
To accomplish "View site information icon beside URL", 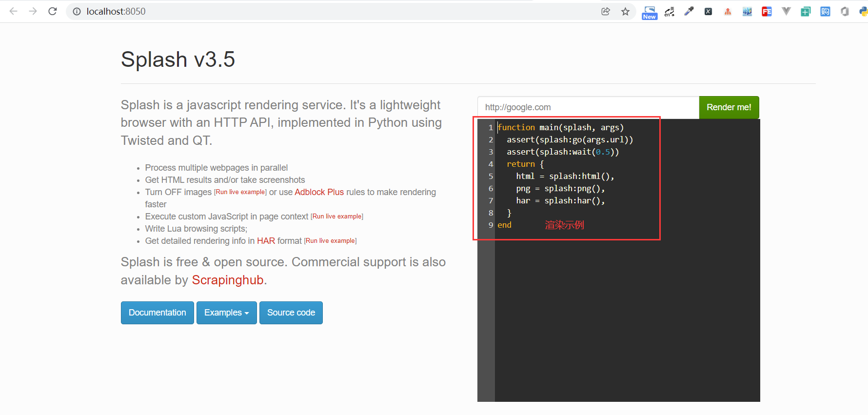I will click(x=77, y=11).
